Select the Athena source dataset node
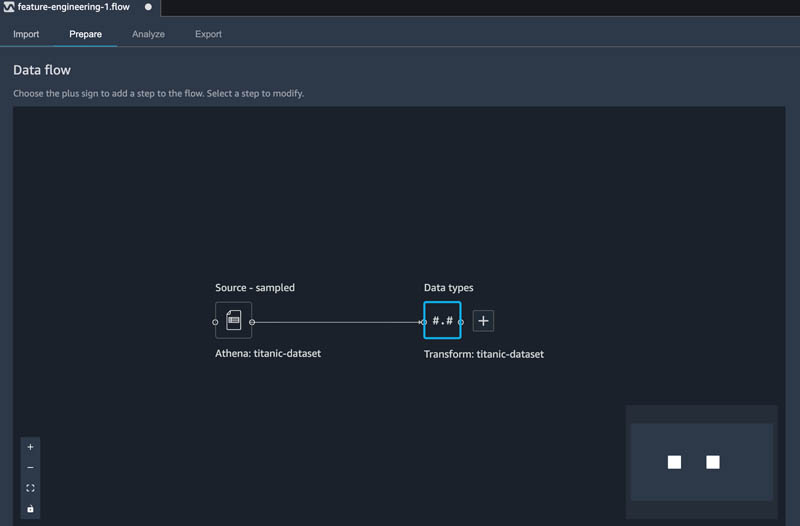 [233, 320]
